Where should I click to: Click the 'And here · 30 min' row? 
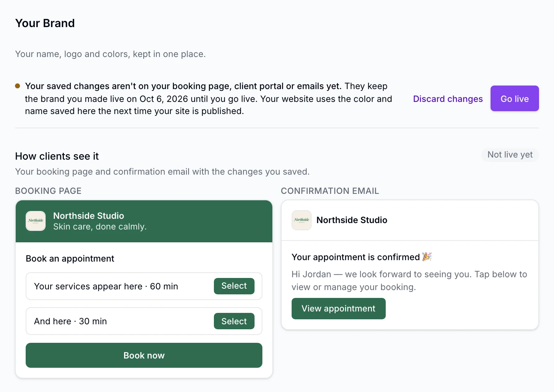click(144, 321)
